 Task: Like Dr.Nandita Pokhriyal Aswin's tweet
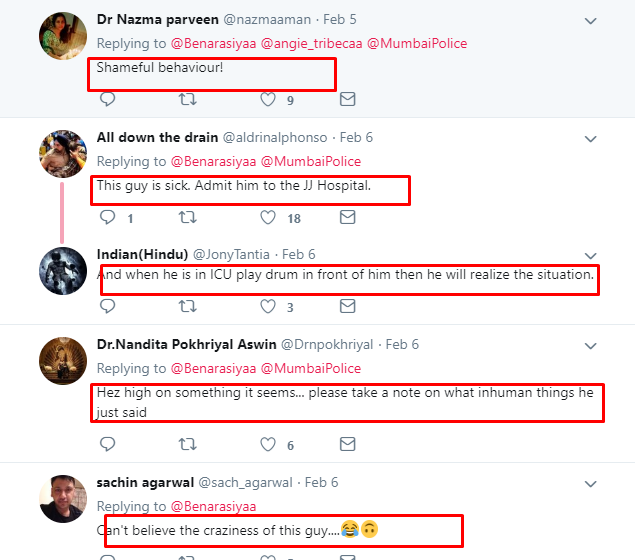268,444
